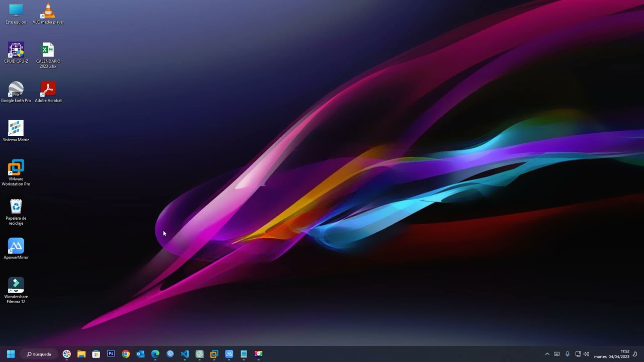This screenshot has width=644, height=362.
Task: Open the notepad app in taskbar
Action: point(244,354)
